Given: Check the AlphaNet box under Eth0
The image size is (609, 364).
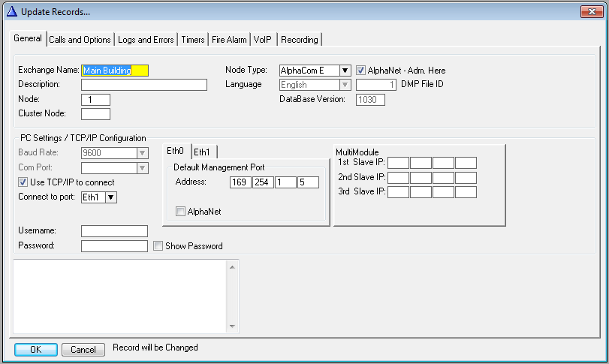Looking at the screenshot, I should (x=180, y=212).
